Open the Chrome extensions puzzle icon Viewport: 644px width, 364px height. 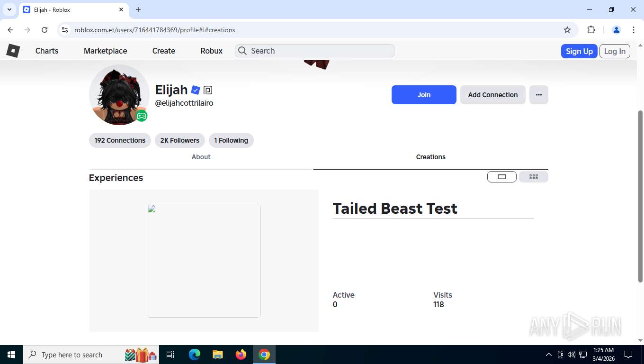pos(591,30)
